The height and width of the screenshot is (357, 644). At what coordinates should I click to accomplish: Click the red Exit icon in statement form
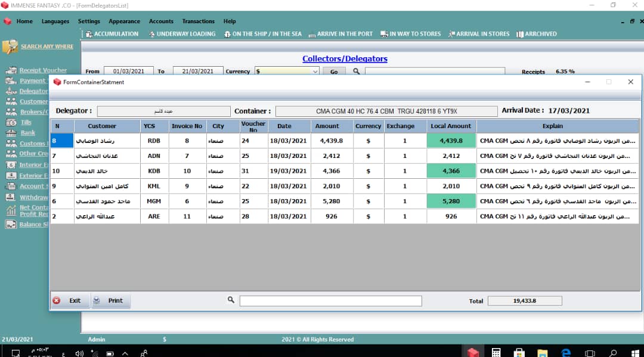pyautogui.click(x=57, y=300)
